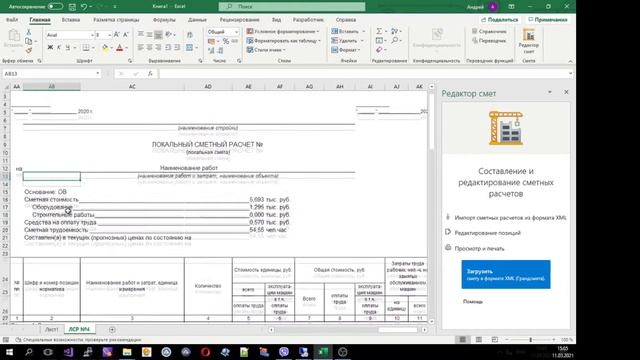Click the Помощь link in side panel
The width and height of the screenshot is (640, 360).
(x=473, y=302)
